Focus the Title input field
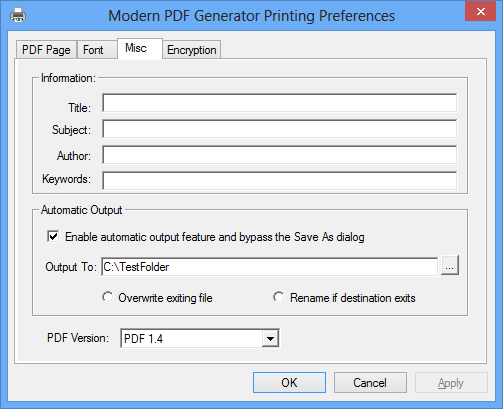 (279, 103)
